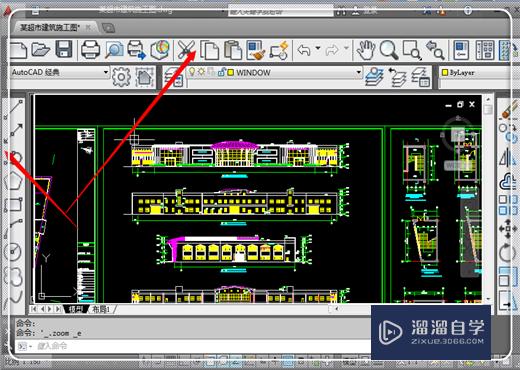Image resolution: width=520 pixels, height=370 pixels.
Task: Select the Move modify tool
Action: [x=507, y=229]
